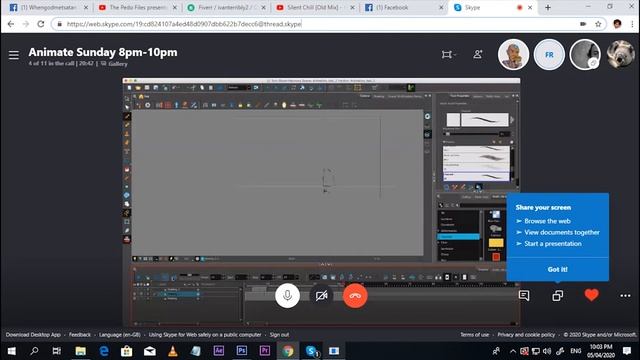This screenshot has height=360, width=640.
Task: Open the Skype hamburger menu
Action: (x=13, y=55)
